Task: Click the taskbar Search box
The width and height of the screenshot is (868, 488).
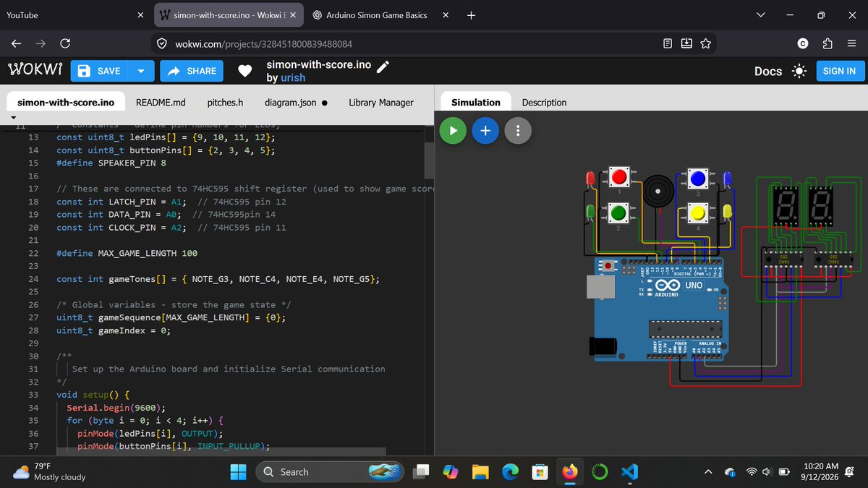Action: click(x=330, y=472)
